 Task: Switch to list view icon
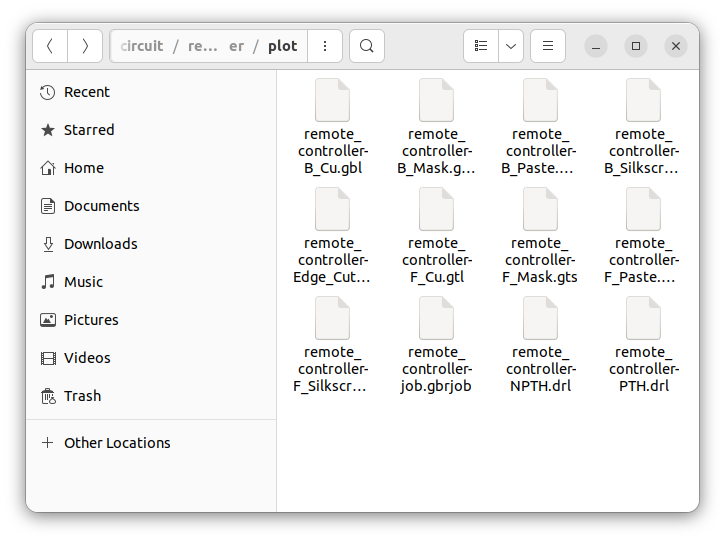pyautogui.click(x=481, y=46)
